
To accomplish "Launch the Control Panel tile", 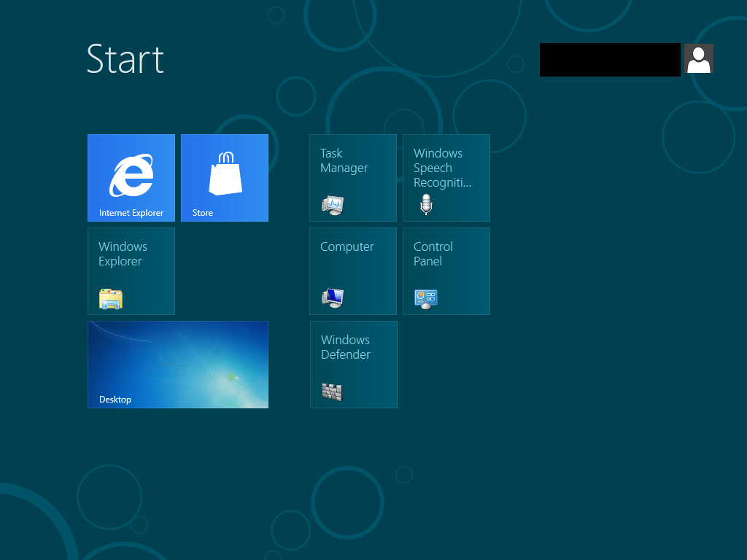I will coord(446,271).
